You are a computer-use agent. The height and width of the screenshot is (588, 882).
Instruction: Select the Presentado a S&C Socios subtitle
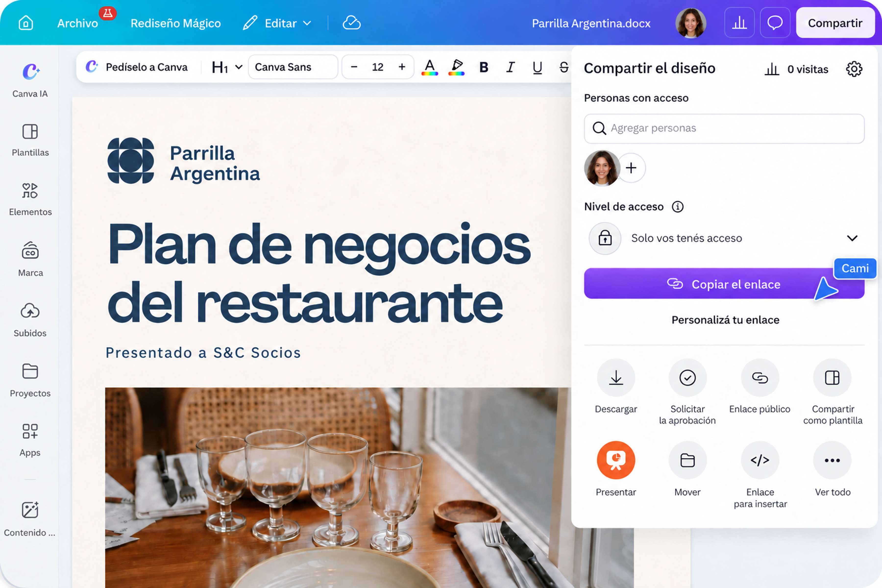click(203, 353)
